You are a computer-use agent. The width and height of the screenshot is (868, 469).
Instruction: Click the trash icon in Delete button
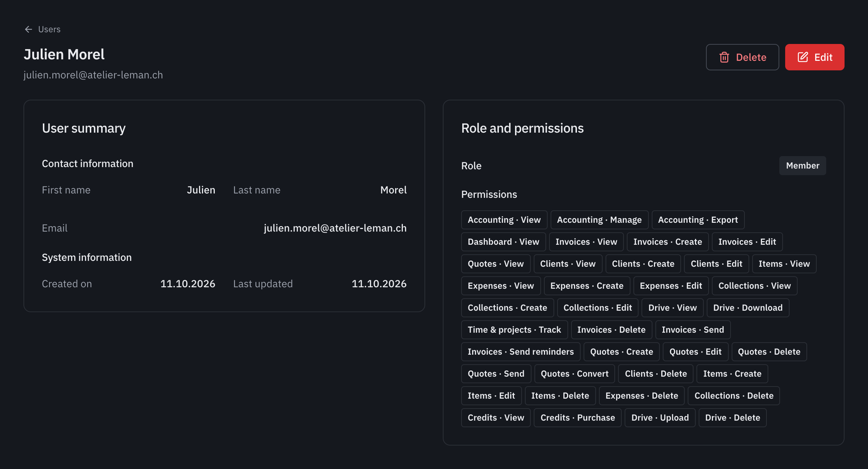point(724,57)
